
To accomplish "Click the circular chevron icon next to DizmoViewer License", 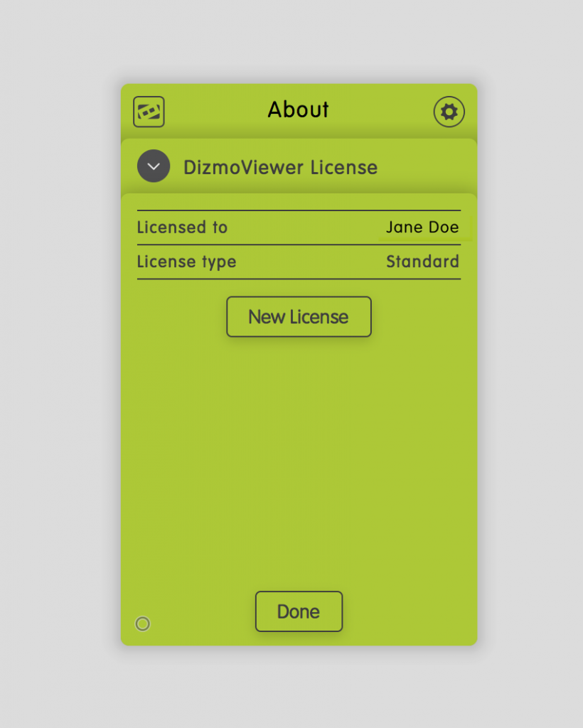I will [154, 166].
